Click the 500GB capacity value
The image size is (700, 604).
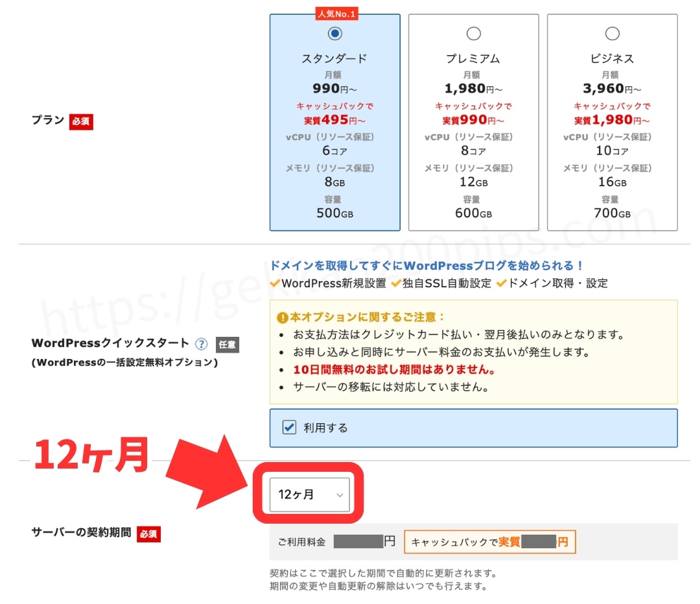tap(335, 213)
